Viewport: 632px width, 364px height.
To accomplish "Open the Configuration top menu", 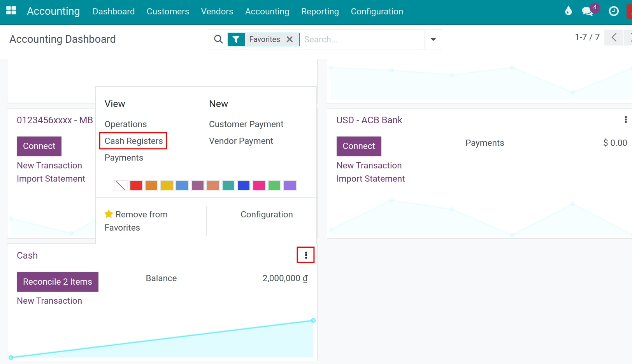I will [377, 12].
